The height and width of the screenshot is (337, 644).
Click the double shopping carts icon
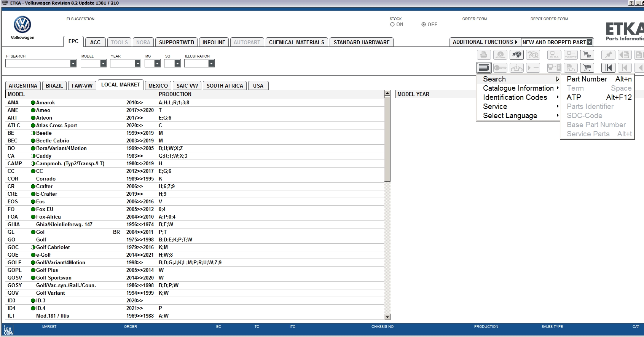587,55
